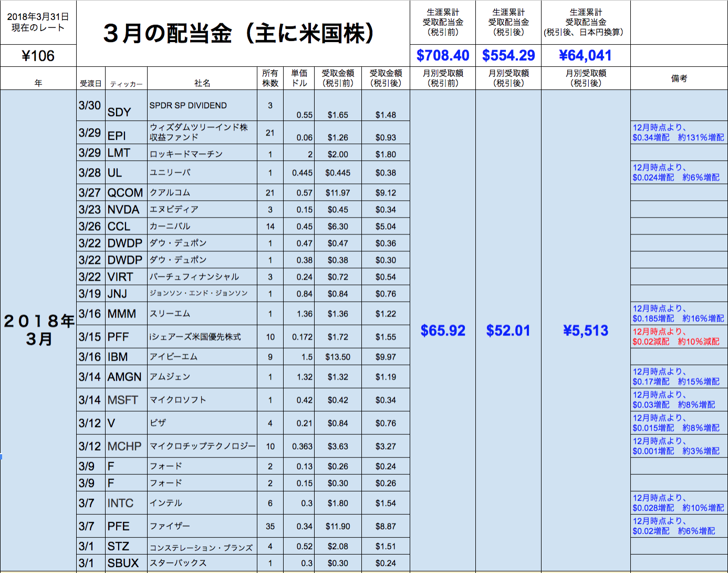Image resolution: width=728 pixels, height=573 pixels.
Task: Select the SPDR SP DIVIDEND name cell
Action: click(x=202, y=106)
